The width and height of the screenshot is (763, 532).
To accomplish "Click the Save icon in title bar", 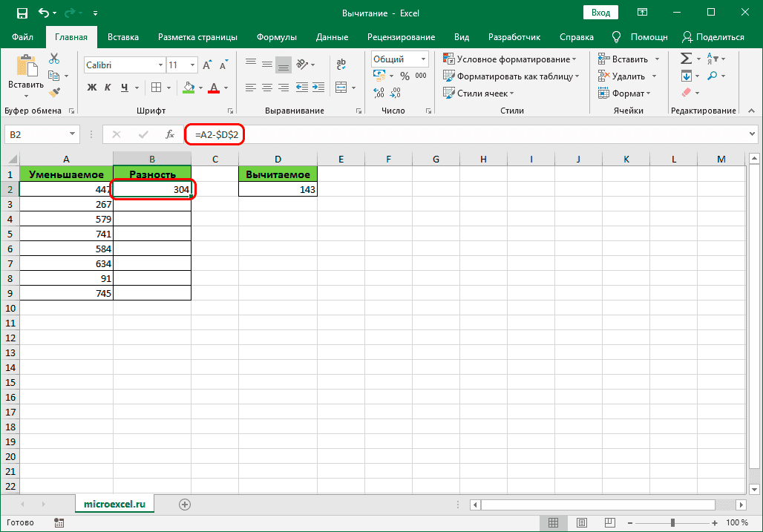I will (x=22, y=13).
